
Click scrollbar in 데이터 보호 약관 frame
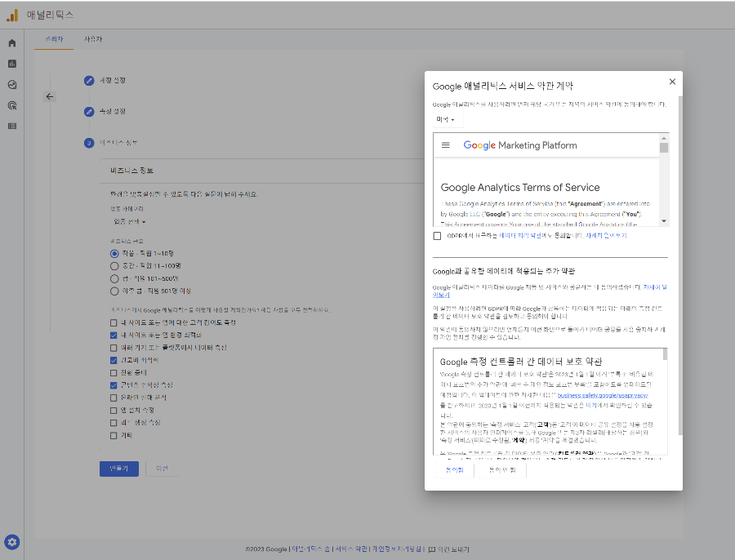[665, 355]
